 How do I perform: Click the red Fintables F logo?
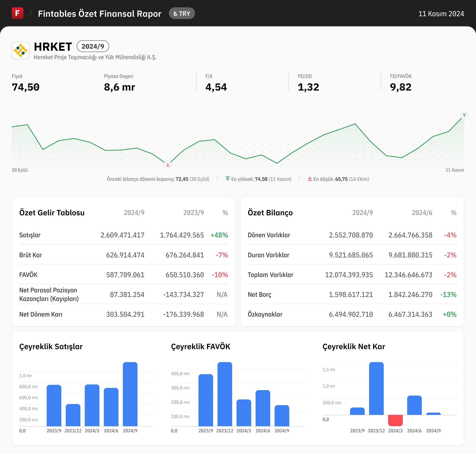(x=17, y=13)
